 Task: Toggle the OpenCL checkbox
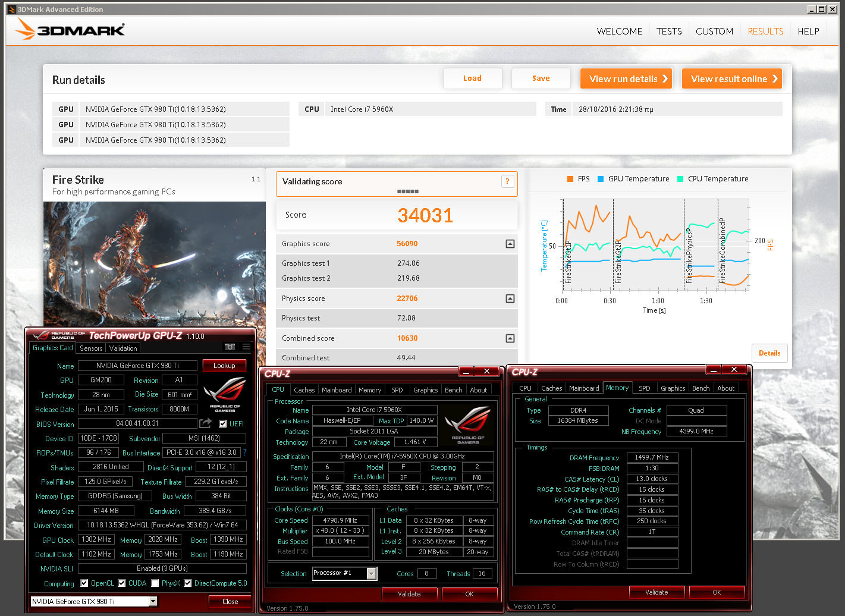pyautogui.click(x=84, y=583)
